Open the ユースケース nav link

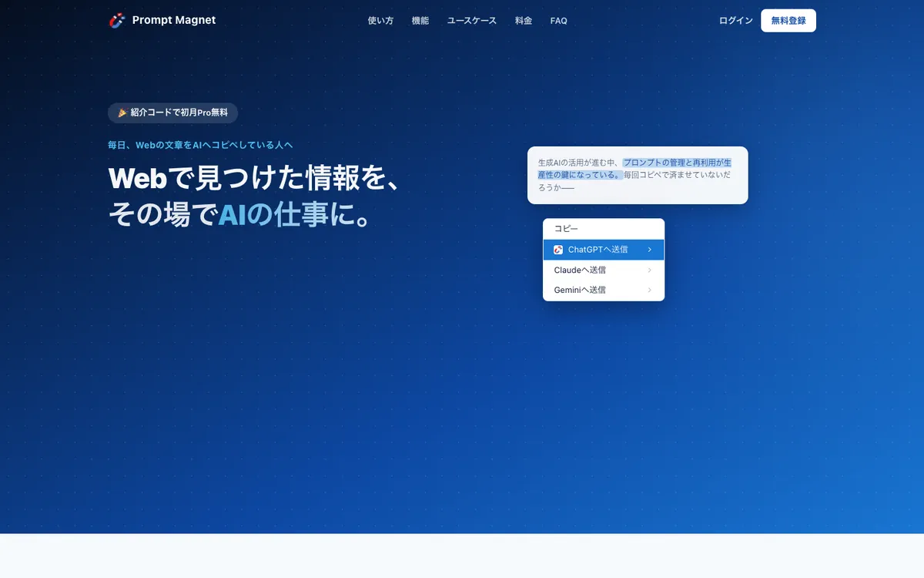(x=472, y=21)
